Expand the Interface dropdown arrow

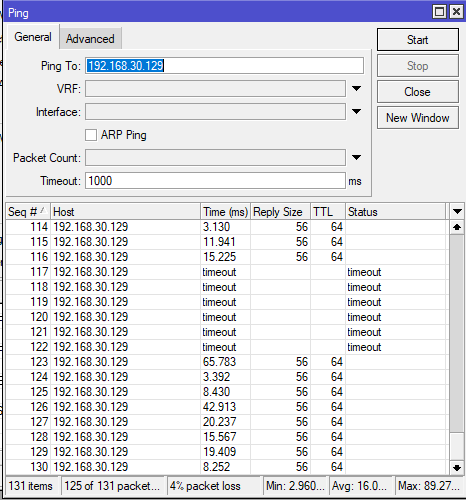pos(356,112)
